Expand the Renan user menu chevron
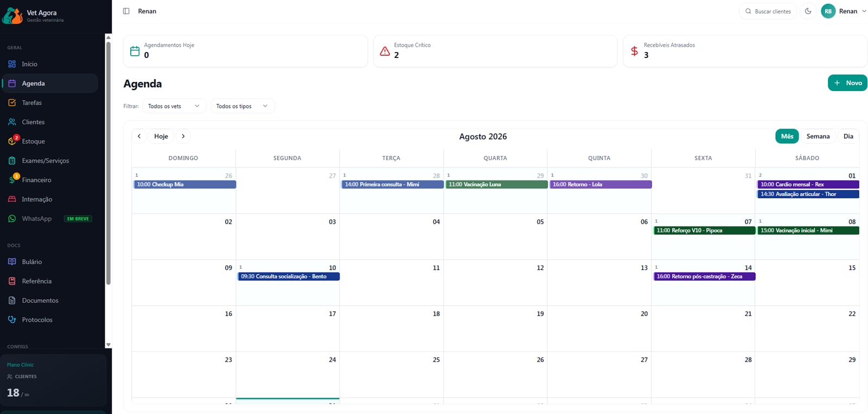This screenshot has height=414, width=868. pyautogui.click(x=864, y=11)
